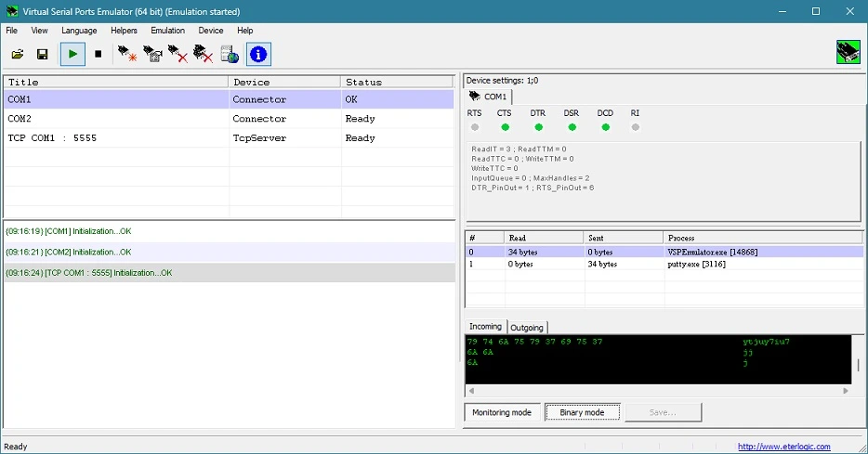This screenshot has width=868, height=454.
Task: Switch to the Outgoing tab
Action: (x=527, y=328)
